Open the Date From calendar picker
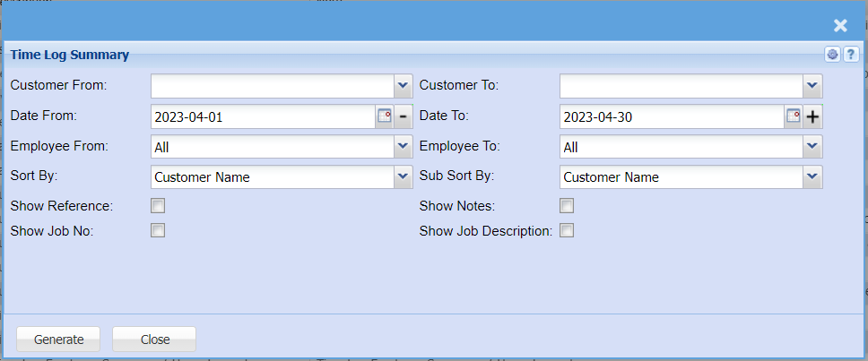Screen dimensions: 868x361 [x=385, y=116]
